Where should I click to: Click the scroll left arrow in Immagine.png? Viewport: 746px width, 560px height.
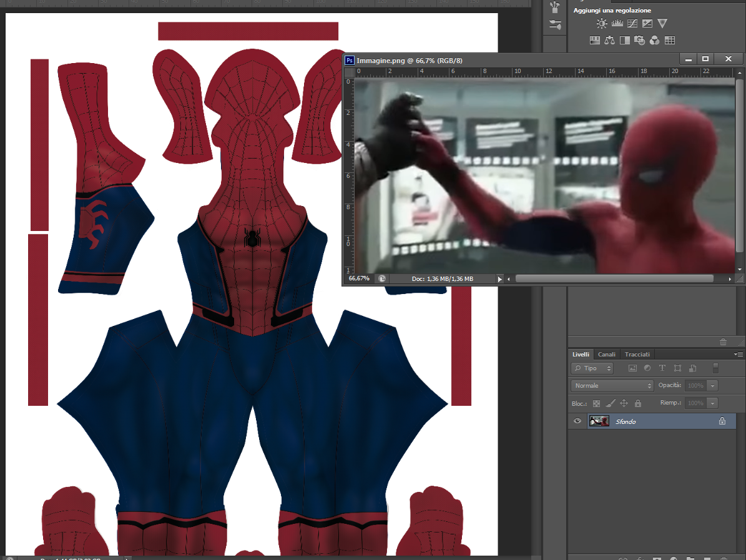pyautogui.click(x=509, y=279)
